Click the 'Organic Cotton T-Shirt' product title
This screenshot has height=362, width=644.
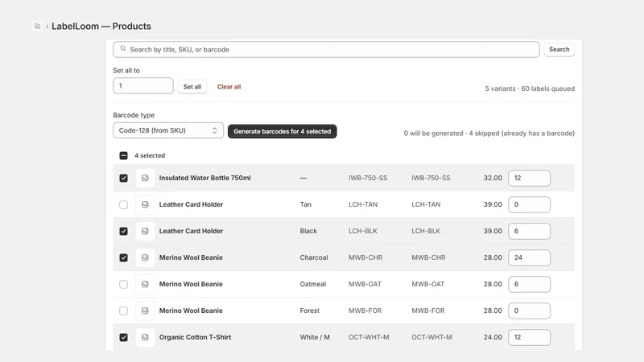(x=195, y=337)
